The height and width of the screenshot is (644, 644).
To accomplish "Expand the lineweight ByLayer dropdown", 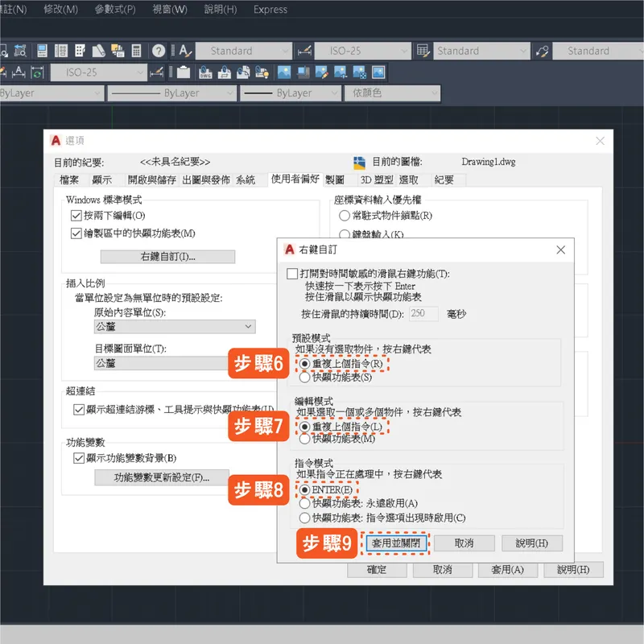I will pyautogui.click(x=335, y=93).
